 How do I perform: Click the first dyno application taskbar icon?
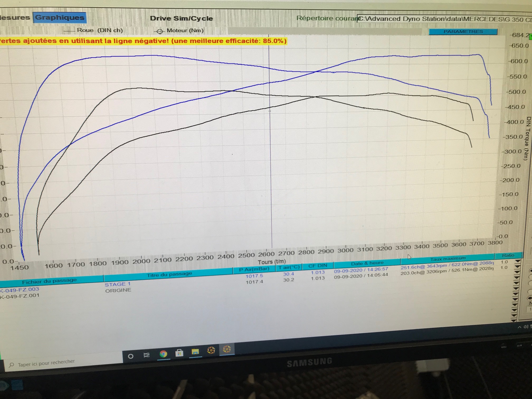pos(211,350)
